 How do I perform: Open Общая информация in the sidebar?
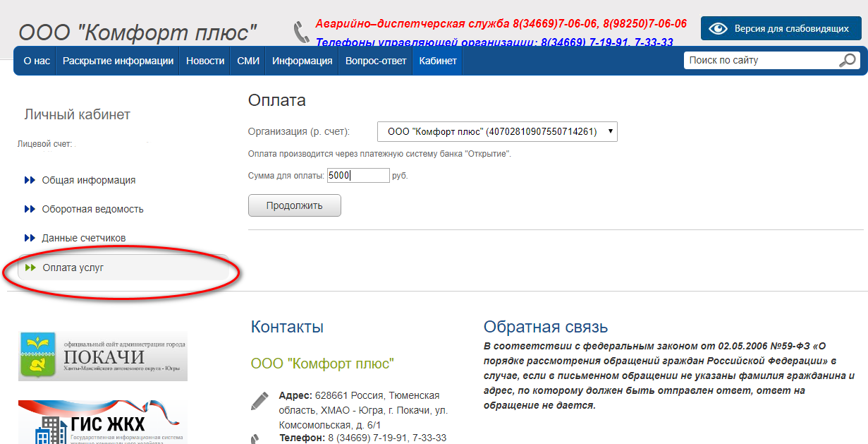[x=89, y=180]
